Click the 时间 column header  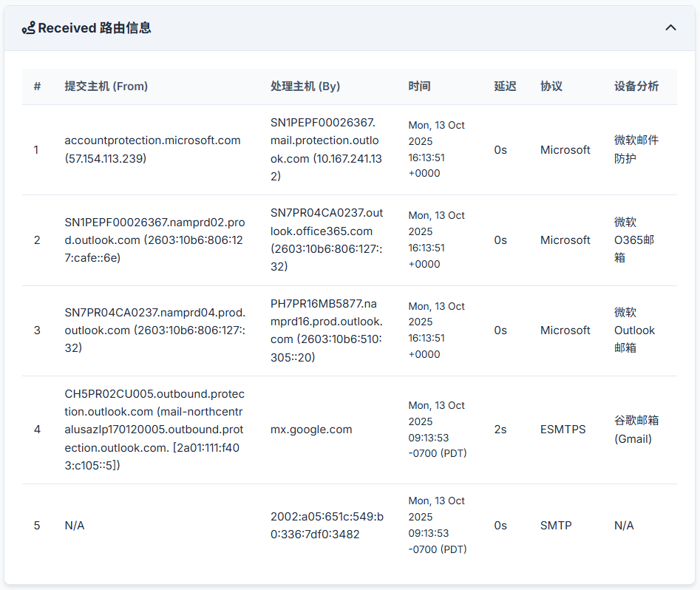[419, 87]
